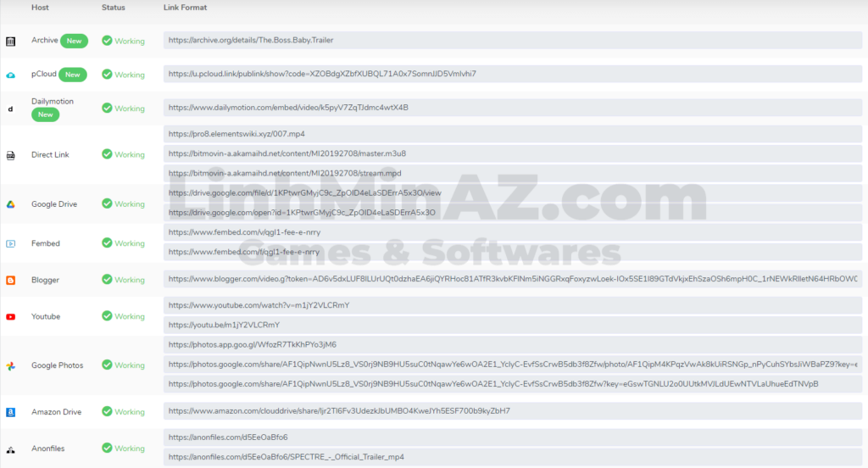
Task: Select the Amazon Drive host name
Action: click(57, 412)
